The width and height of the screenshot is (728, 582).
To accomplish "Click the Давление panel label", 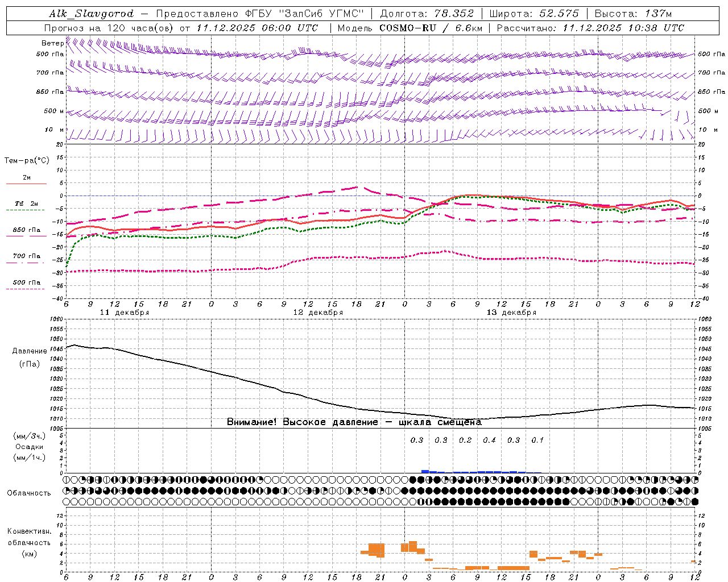I will 30,351.
